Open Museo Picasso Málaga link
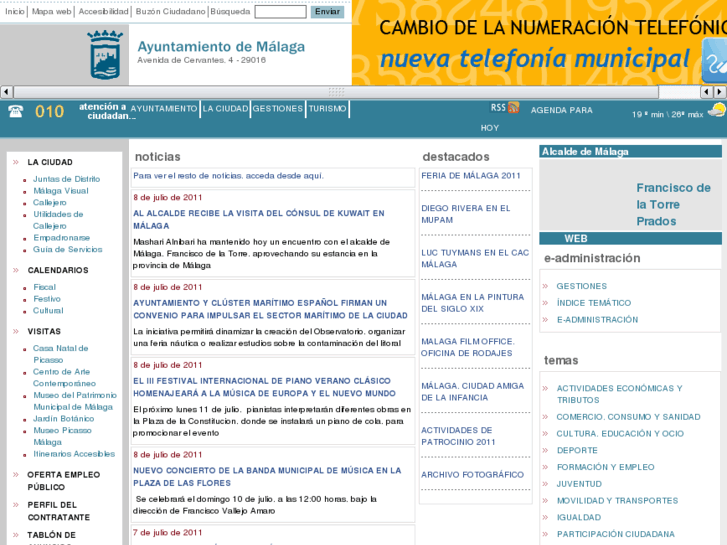The height and width of the screenshot is (545, 727). (62, 436)
